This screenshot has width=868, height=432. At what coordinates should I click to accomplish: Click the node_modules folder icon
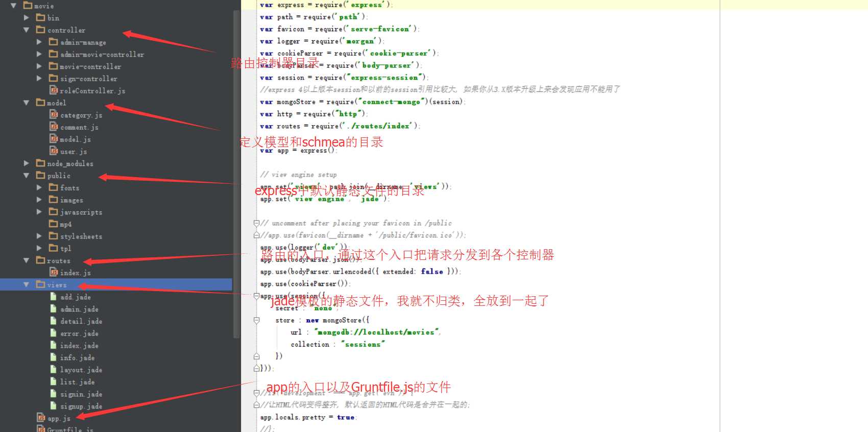41,163
